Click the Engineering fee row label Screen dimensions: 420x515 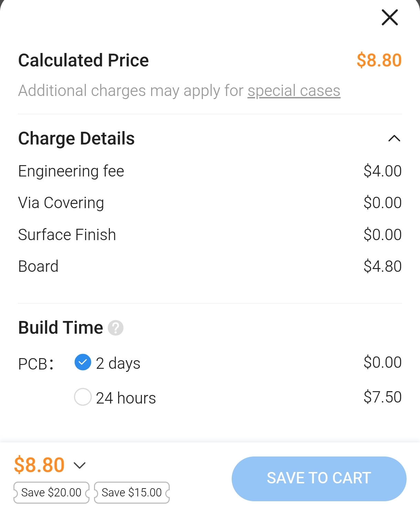coord(71,171)
